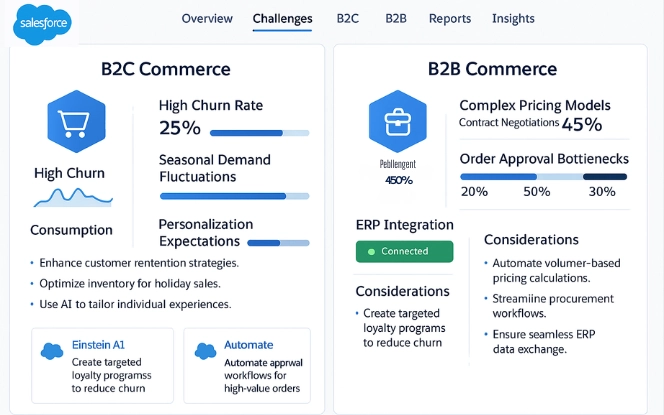The height and width of the screenshot is (415, 664).
Task: Click the Einstein AI cloud icon
Action: point(53,351)
